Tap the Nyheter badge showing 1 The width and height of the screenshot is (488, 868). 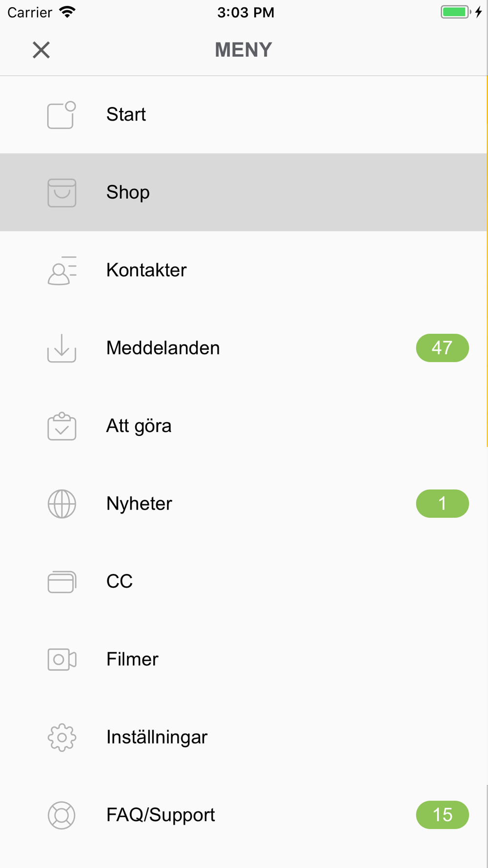442,504
